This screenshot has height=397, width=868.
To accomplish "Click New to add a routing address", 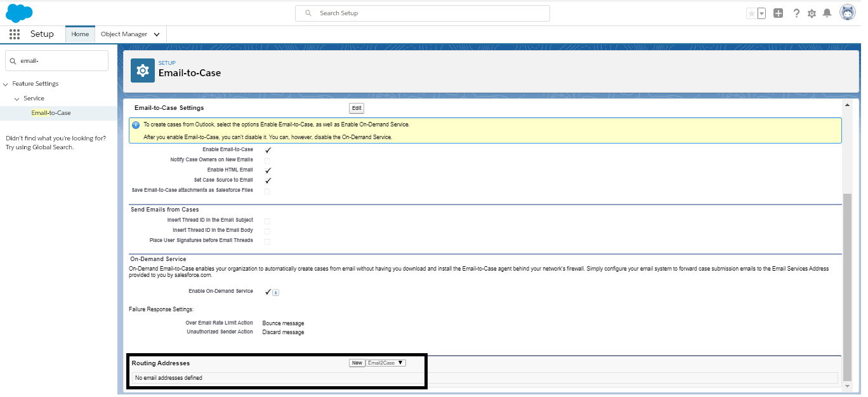I will tap(357, 363).
